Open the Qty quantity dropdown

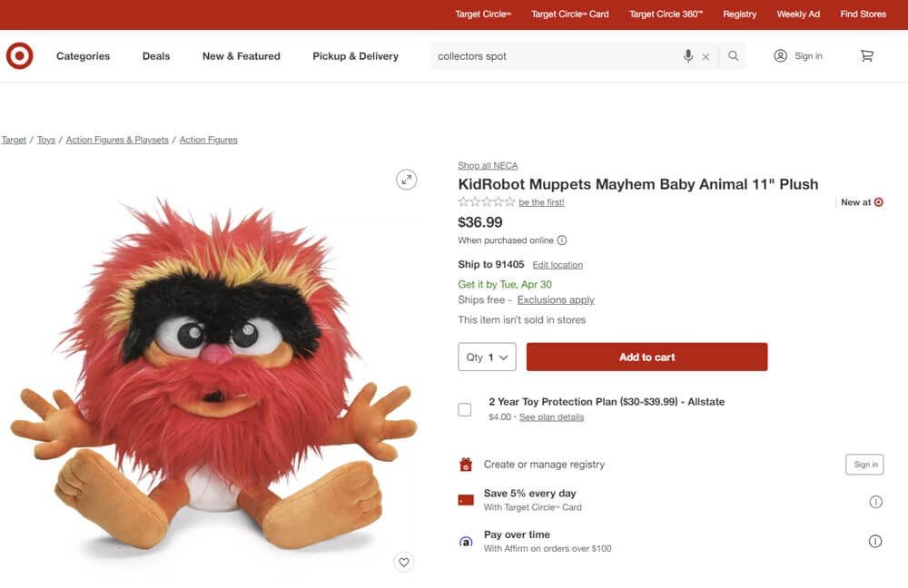coord(487,357)
